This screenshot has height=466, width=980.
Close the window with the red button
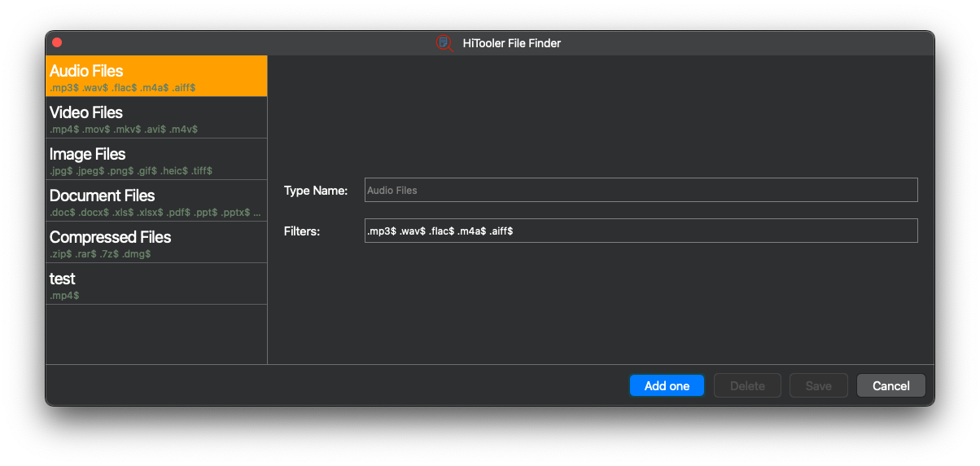[x=57, y=43]
